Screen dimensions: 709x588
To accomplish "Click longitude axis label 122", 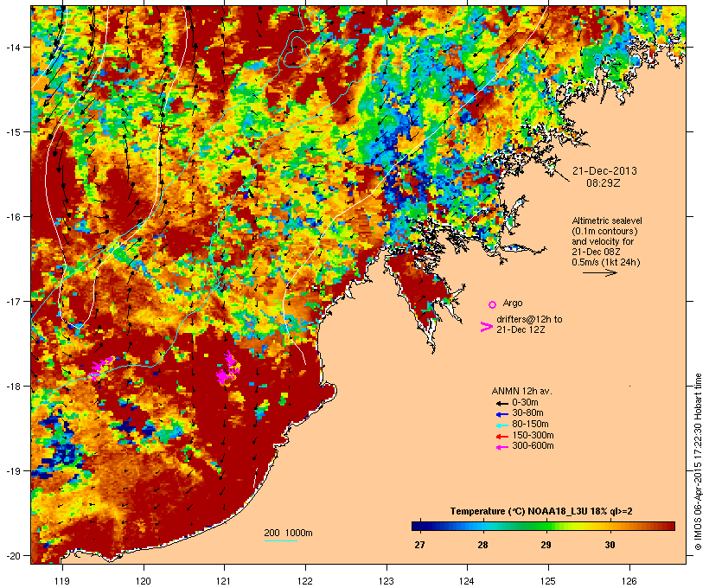I will 305,581.
